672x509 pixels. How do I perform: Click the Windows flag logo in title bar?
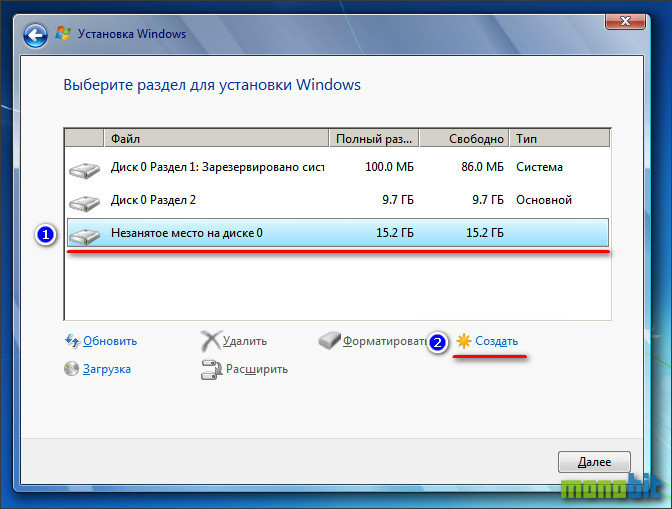click(x=63, y=34)
